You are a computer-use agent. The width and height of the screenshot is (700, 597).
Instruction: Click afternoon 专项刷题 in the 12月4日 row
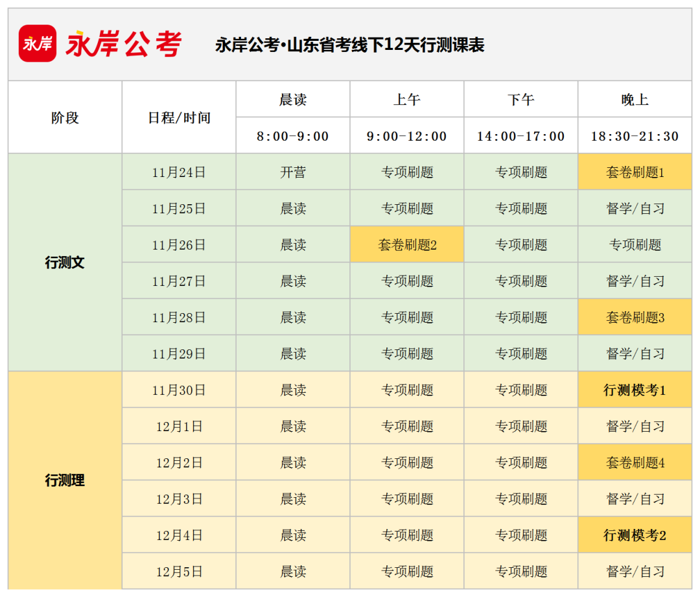[x=521, y=535]
